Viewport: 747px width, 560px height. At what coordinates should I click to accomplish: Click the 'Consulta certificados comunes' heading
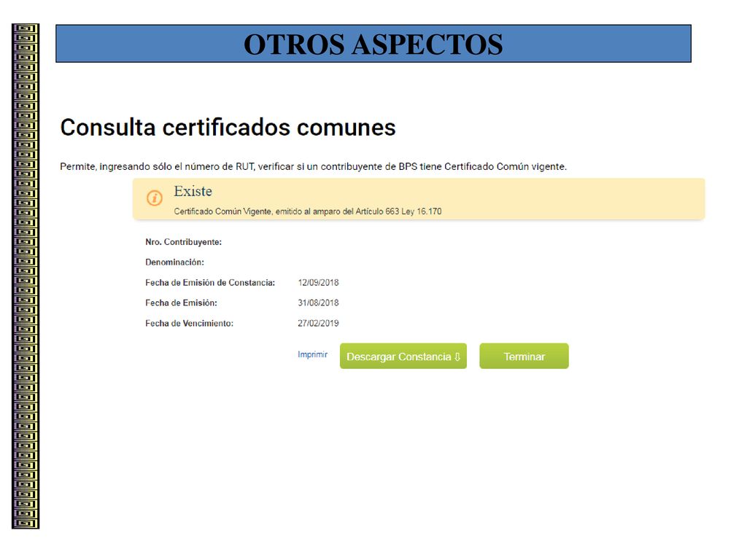pyautogui.click(x=228, y=127)
